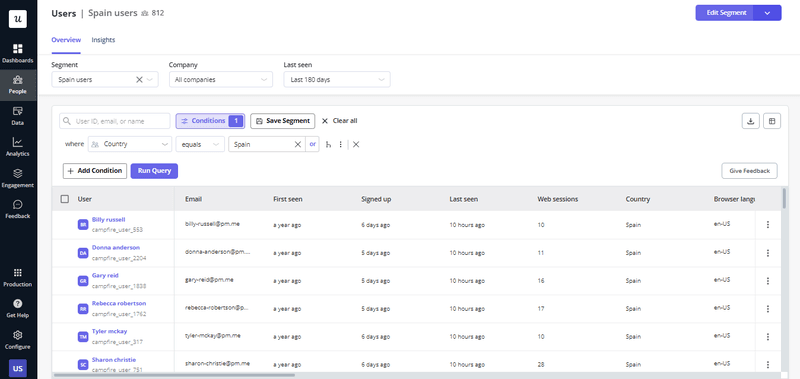The width and height of the screenshot is (800, 379).
Task: Open Gary reid user profile
Action: click(105, 275)
